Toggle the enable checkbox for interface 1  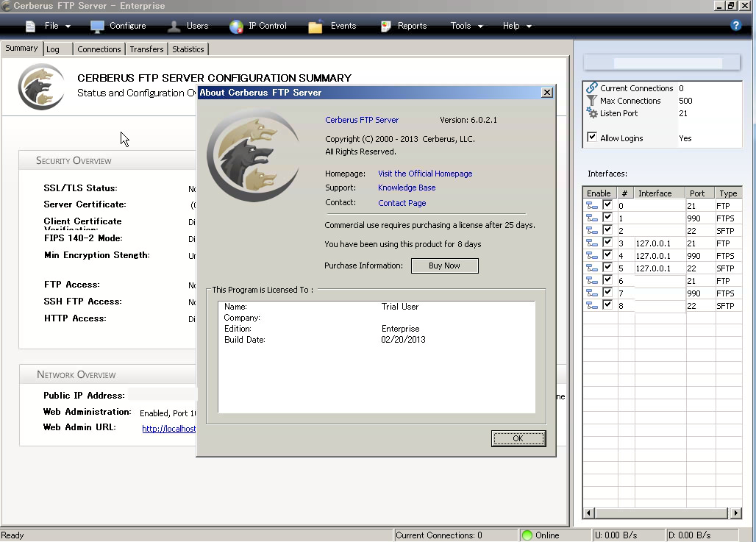coord(607,218)
